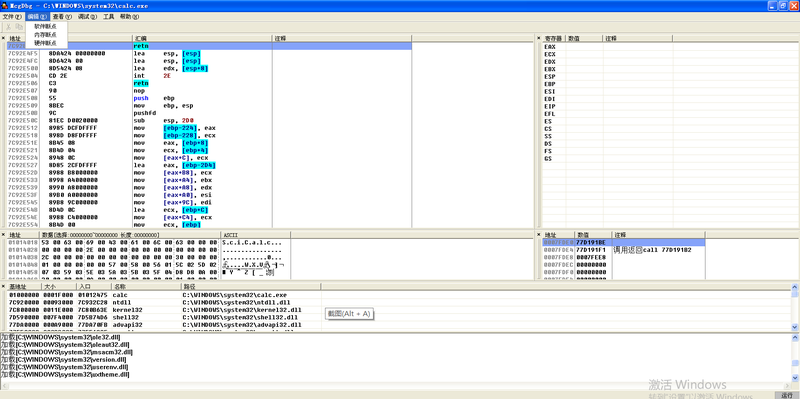Select stack row with value 77D191BE

(x=623, y=242)
